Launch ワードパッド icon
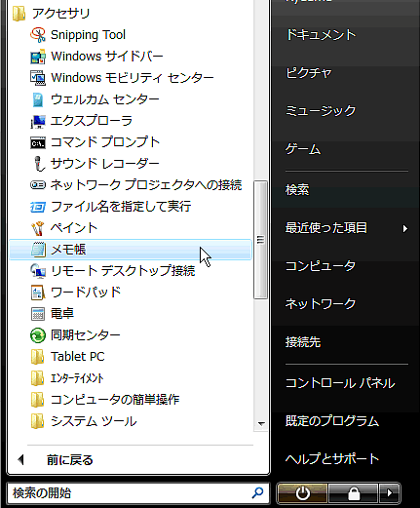 (x=38, y=293)
